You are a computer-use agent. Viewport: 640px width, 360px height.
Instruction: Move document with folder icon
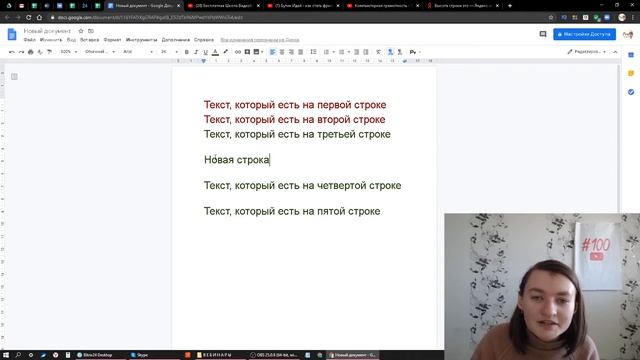[x=91, y=31]
